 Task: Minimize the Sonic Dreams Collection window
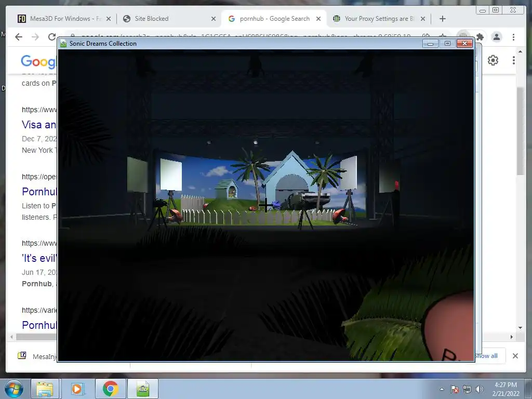tap(430, 44)
